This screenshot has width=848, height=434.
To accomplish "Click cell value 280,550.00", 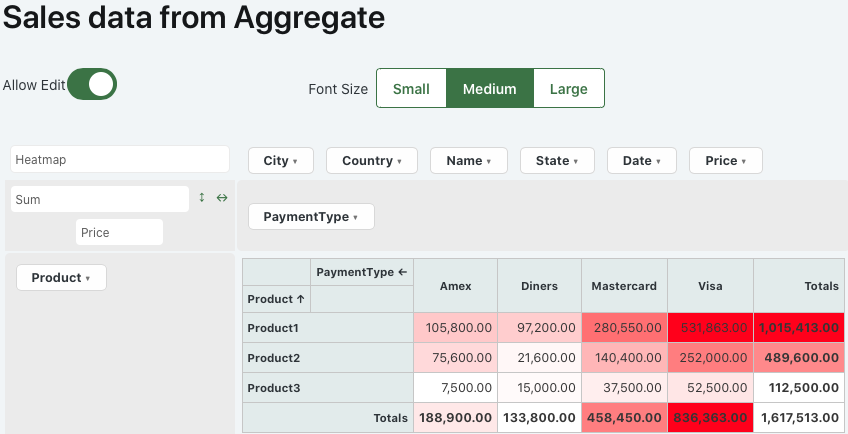I will click(624, 328).
